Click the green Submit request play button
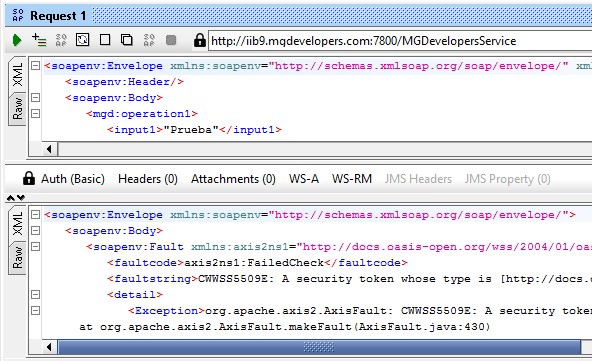The height and width of the screenshot is (361, 592). (17, 40)
